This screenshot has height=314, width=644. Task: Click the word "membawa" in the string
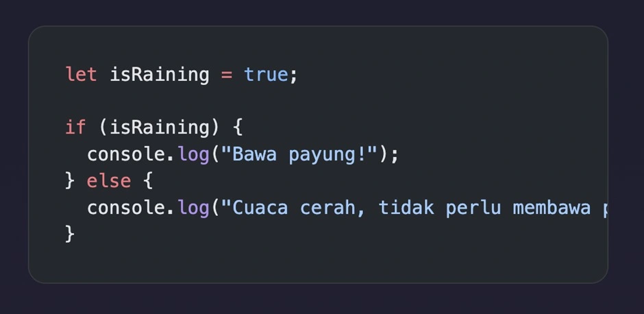552,208
